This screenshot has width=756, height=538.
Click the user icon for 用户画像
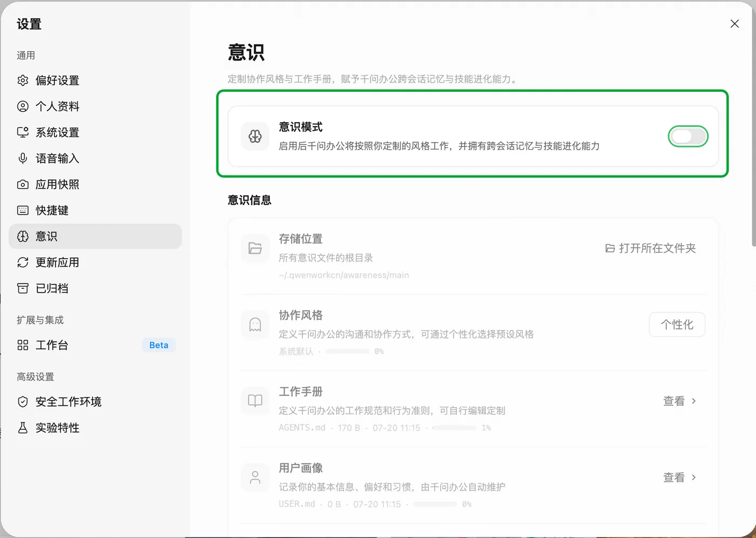point(255,477)
